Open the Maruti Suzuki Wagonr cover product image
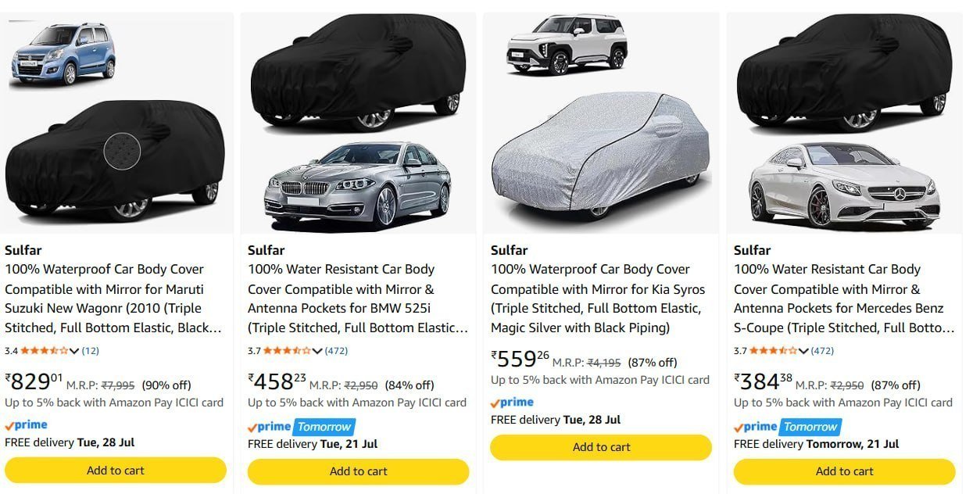980x494 pixels. click(116, 123)
